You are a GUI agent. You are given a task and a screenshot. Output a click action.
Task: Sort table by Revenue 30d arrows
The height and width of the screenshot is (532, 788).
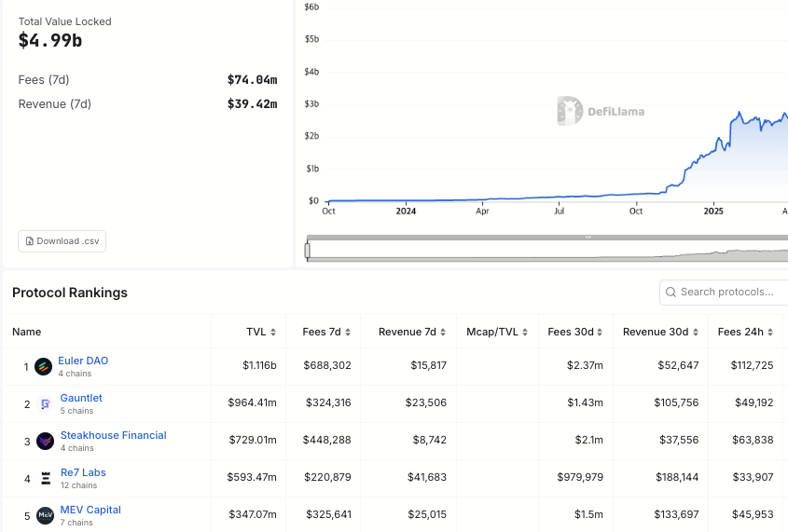point(696,333)
